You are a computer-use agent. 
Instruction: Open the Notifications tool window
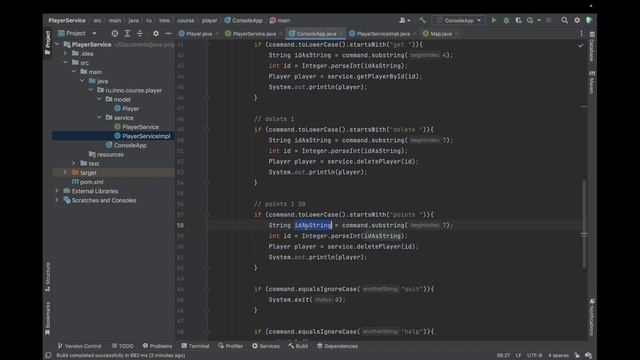tap(592, 317)
